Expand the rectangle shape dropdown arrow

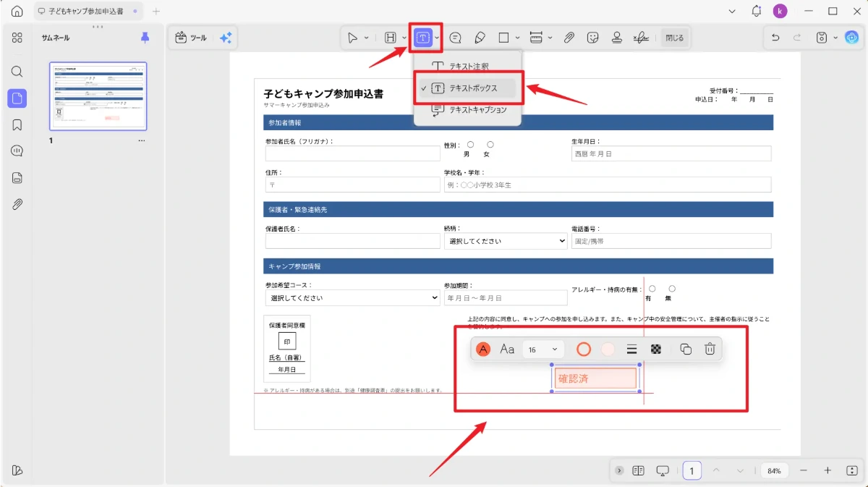coord(517,38)
